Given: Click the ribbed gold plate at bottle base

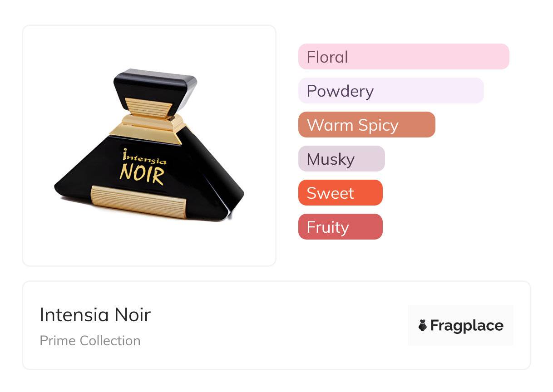Looking at the screenshot, I should coord(139,200).
